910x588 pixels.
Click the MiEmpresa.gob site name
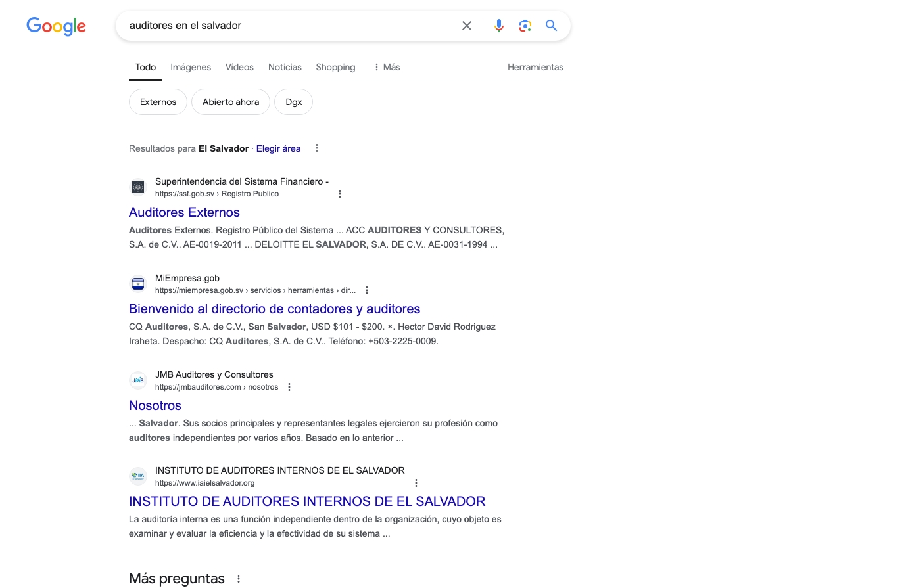[187, 278]
